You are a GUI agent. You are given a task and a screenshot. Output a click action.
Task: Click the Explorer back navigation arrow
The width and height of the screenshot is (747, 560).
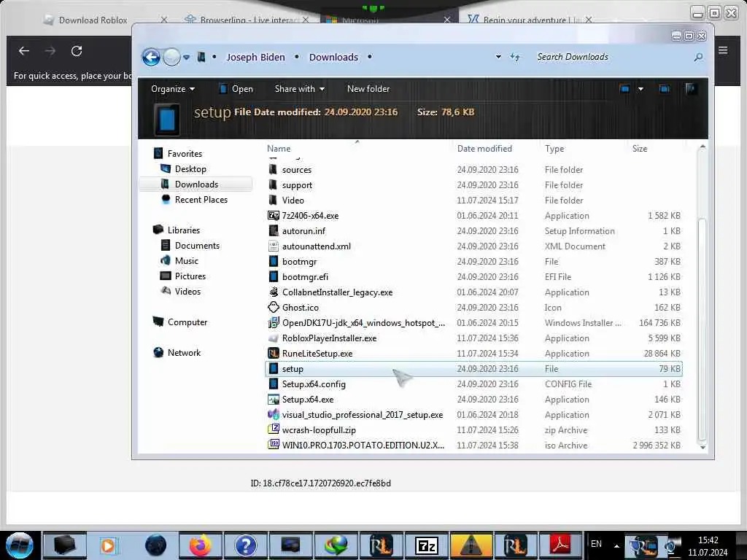pyautogui.click(x=151, y=58)
